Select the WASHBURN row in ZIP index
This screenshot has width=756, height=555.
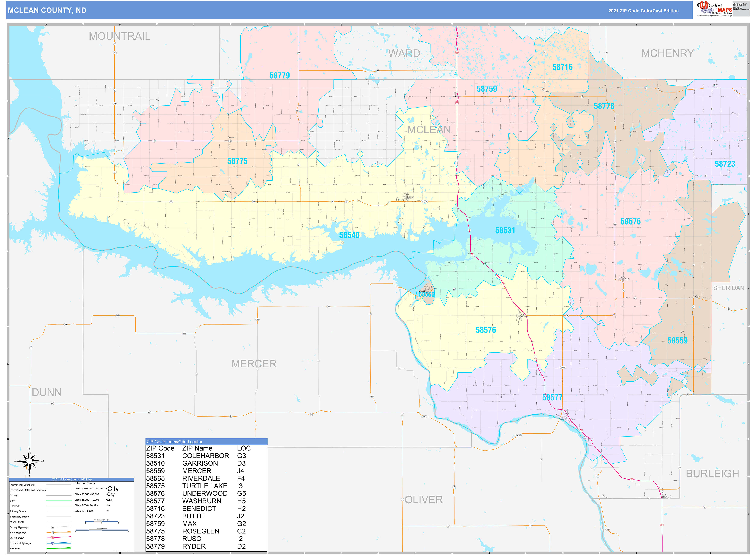pos(202,501)
